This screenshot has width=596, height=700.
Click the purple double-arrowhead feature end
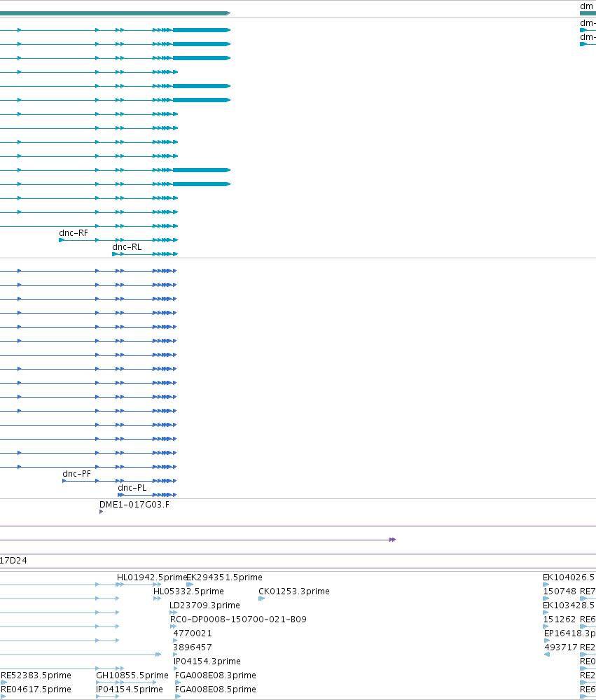pos(393,540)
